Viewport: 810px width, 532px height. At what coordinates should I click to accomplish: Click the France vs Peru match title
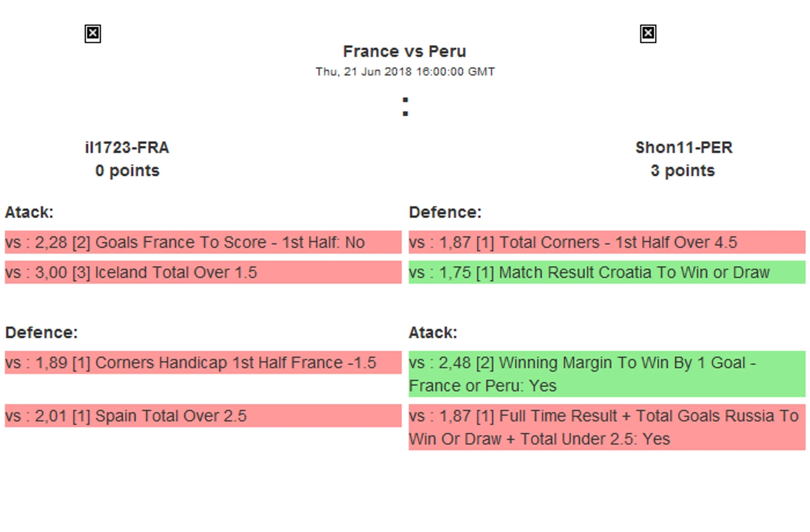pos(404,52)
